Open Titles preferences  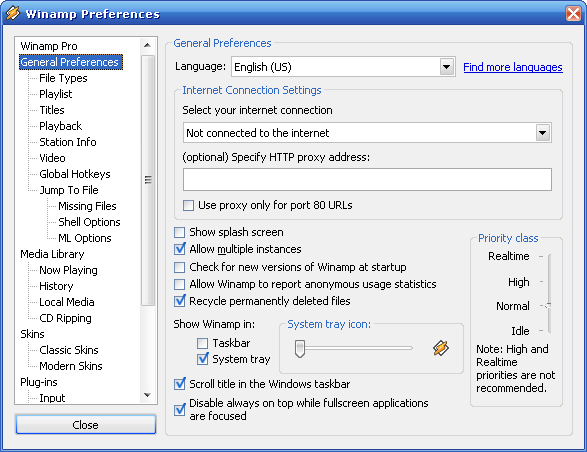[52, 110]
